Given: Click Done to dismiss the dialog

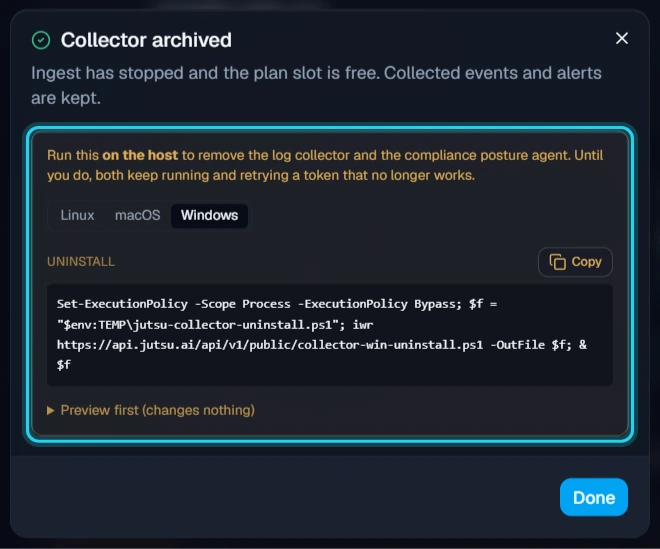Looking at the screenshot, I should click(593, 497).
